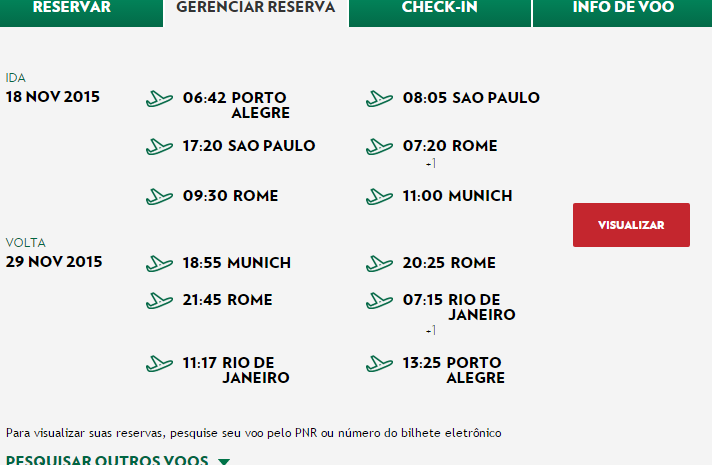Switch to the Check-in tab
The height and width of the screenshot is (465, 712).
tap(440, 11)
